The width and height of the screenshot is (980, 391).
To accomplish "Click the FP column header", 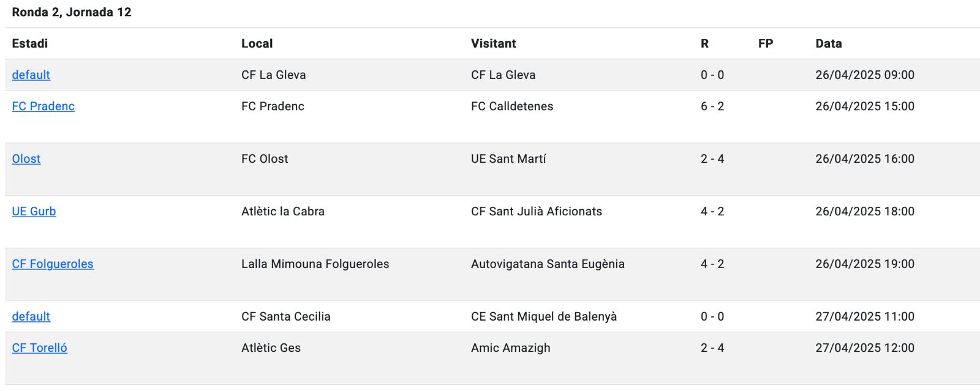I will click(766, 43).
